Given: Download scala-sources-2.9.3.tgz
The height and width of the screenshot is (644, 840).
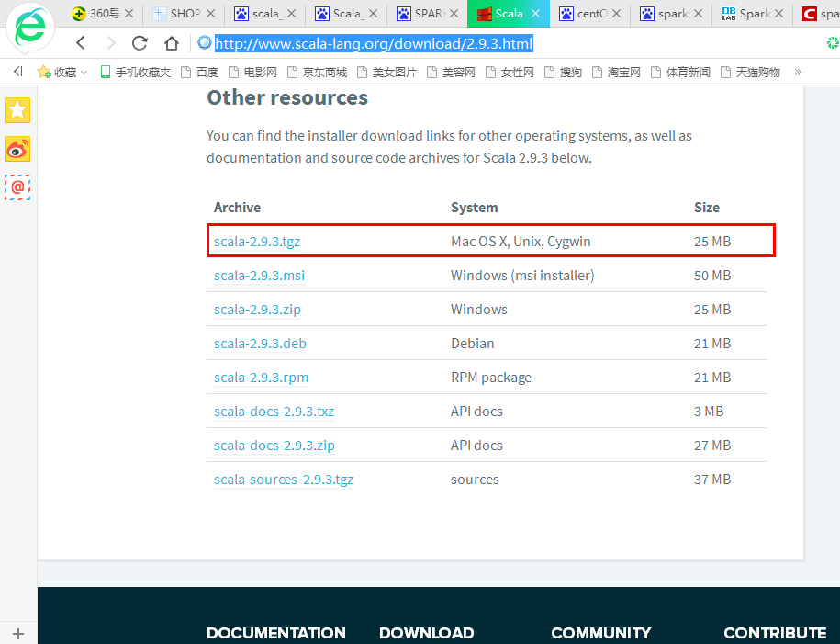Looking at the screenshot, I should (284, 480).
